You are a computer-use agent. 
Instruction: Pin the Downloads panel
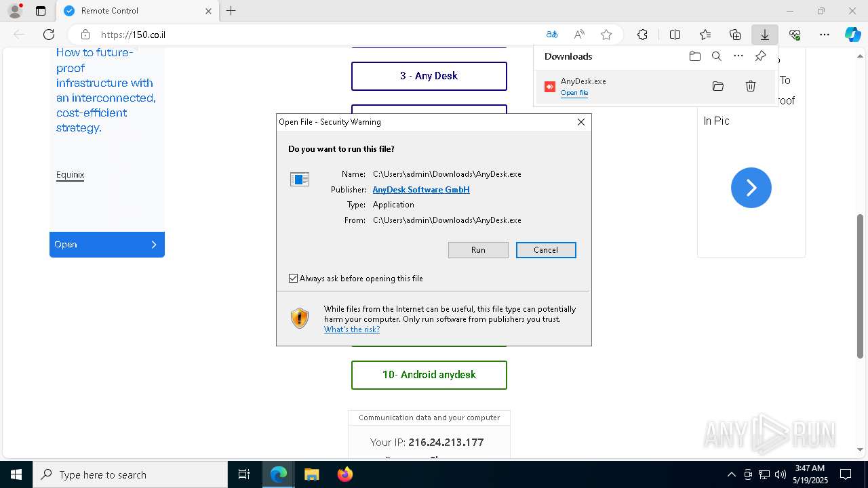click(761, 56)
